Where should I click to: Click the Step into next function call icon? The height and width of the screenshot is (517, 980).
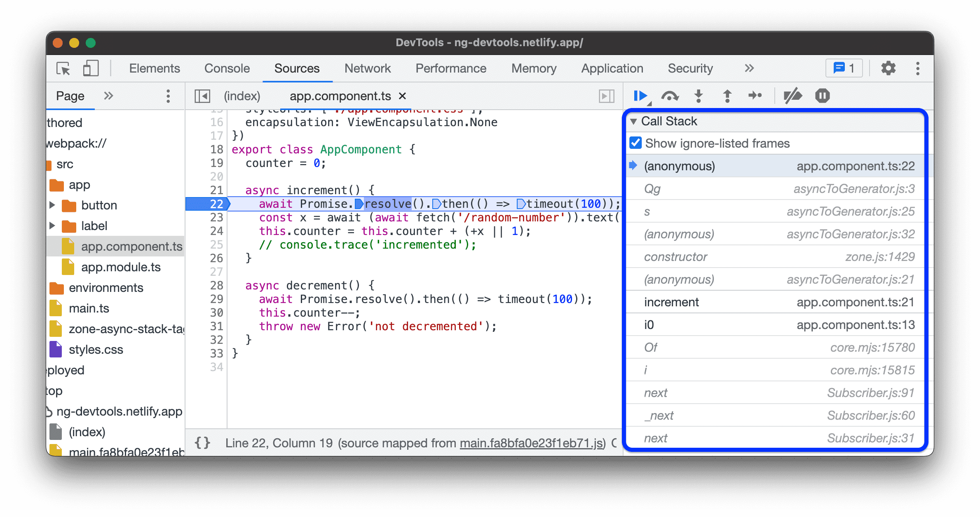coord(699,95)
